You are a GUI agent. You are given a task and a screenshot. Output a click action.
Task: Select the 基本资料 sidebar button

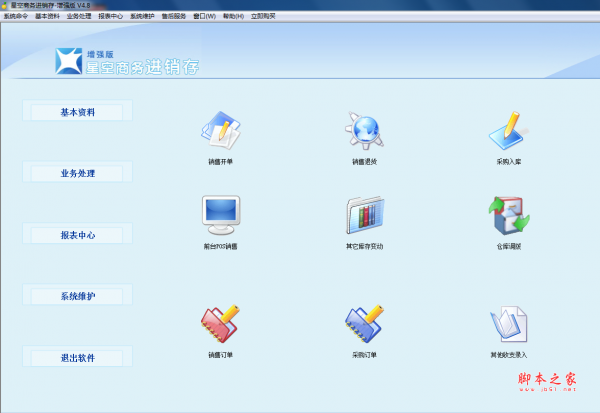pyautogui.click(x=76, y=112)
